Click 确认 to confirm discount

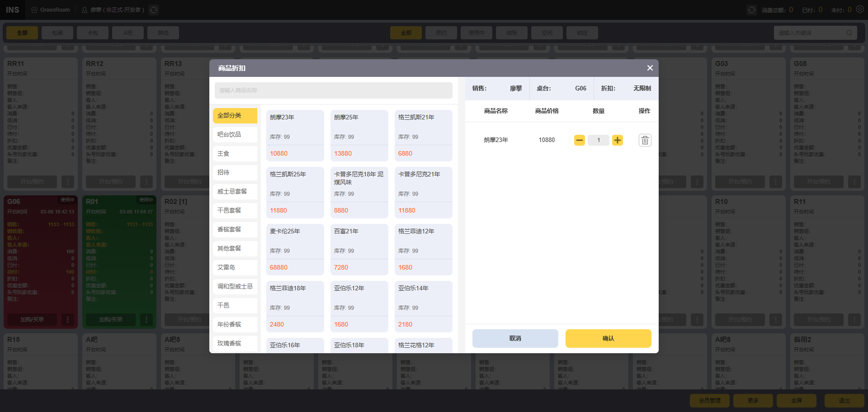click(609, 338)
